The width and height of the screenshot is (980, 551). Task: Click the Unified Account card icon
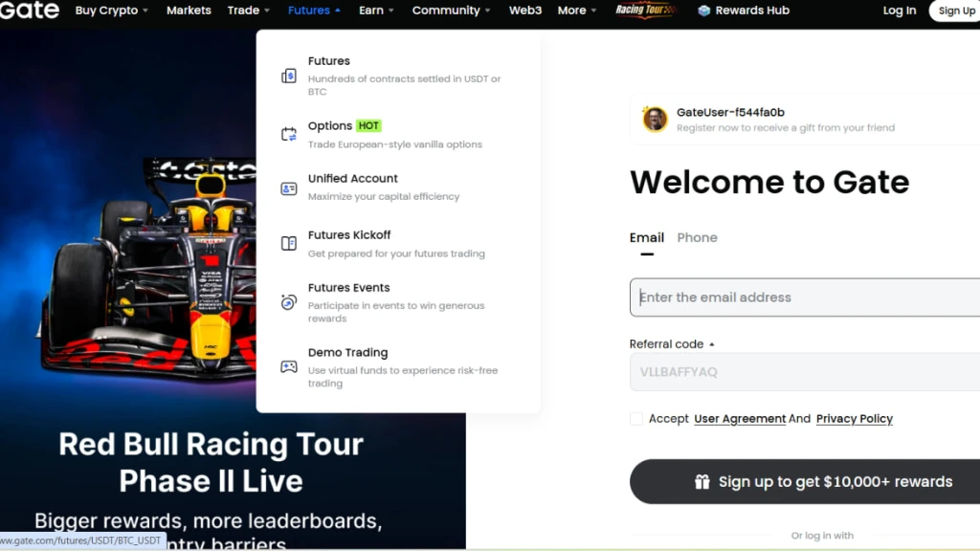[289, 188]
